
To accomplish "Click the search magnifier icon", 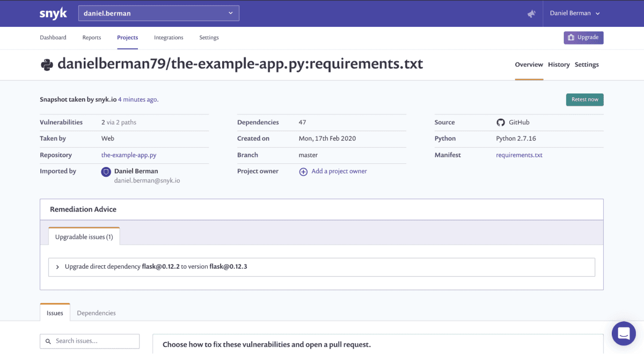I will coord(48,341).
